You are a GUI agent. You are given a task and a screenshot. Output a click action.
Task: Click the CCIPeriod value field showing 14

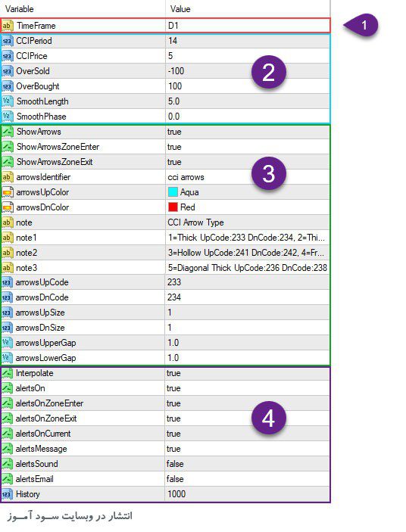(x=247, y=41)
